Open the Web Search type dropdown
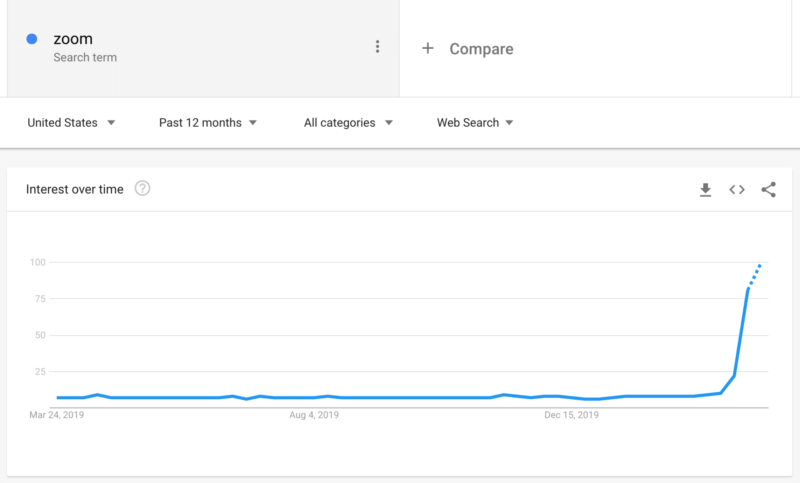This screenshot has width=800, height=483. tap(475, 123)
